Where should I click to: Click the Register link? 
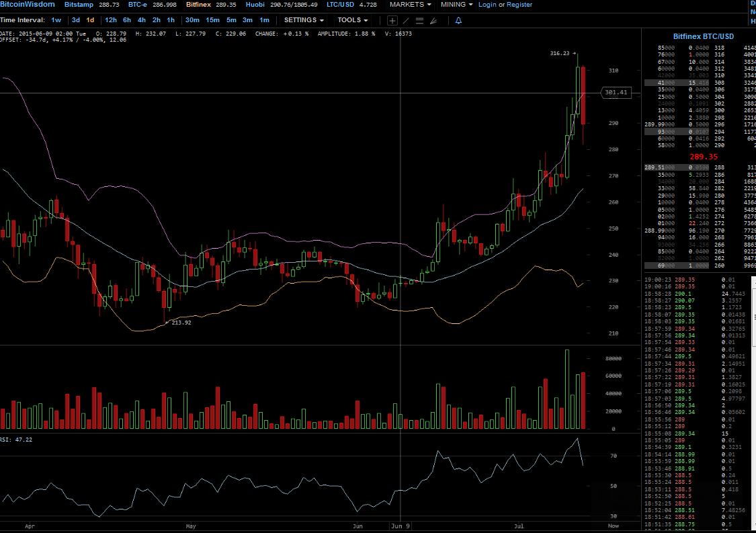click(519, 4)
